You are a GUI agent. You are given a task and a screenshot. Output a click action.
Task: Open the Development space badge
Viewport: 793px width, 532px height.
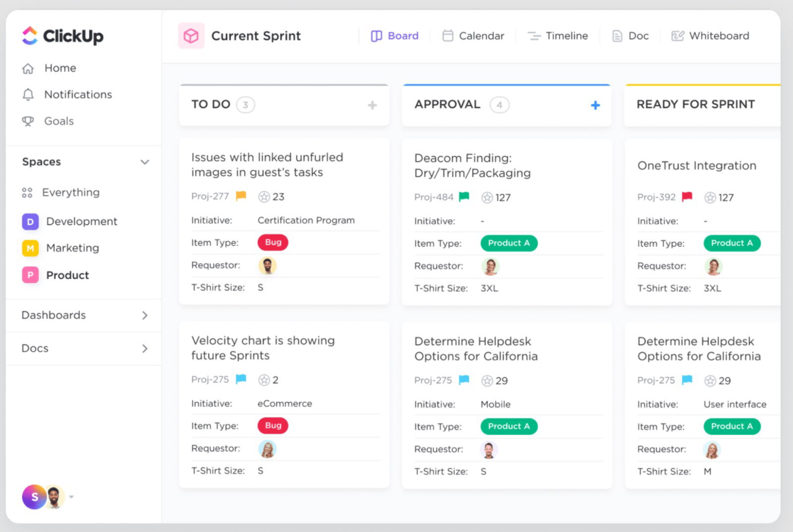click(30, 221)
